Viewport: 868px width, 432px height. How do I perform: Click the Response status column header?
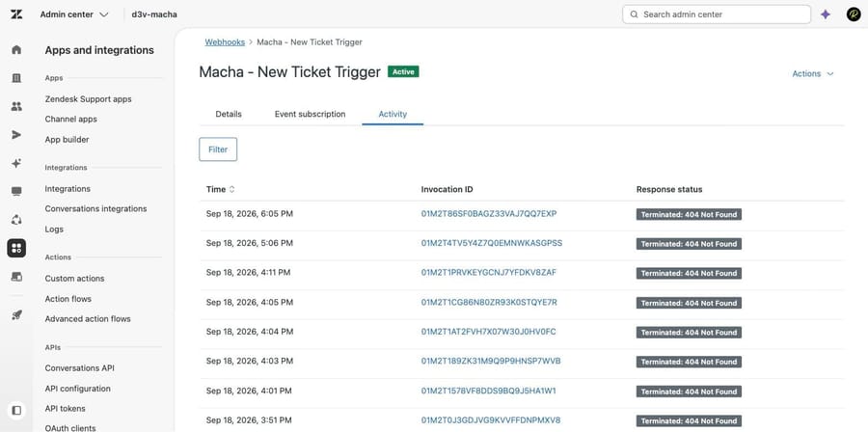(x=669, y=189)
